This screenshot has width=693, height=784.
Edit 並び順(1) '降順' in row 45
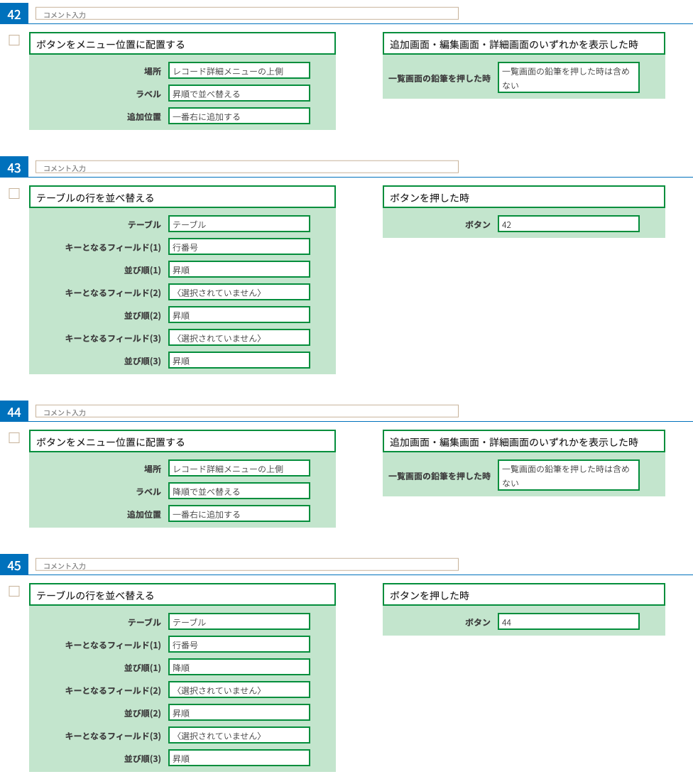point(239,667)
